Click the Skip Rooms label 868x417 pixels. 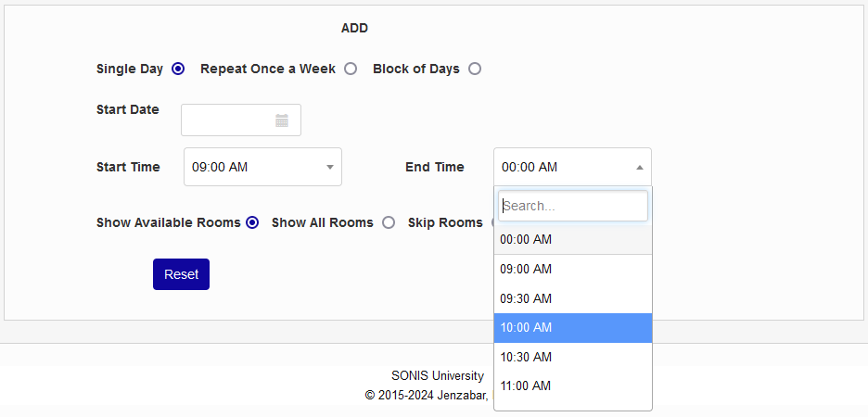point(445,222)
